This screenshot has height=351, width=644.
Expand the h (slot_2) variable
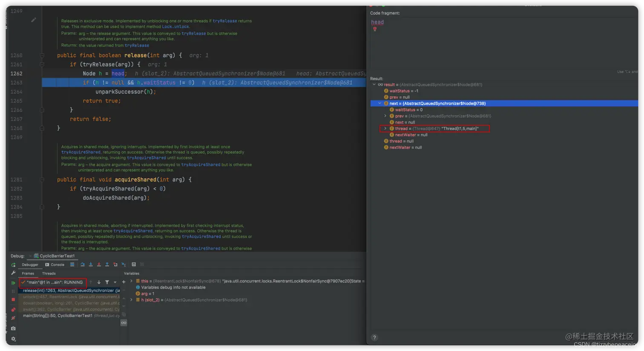tap(131, 300)
